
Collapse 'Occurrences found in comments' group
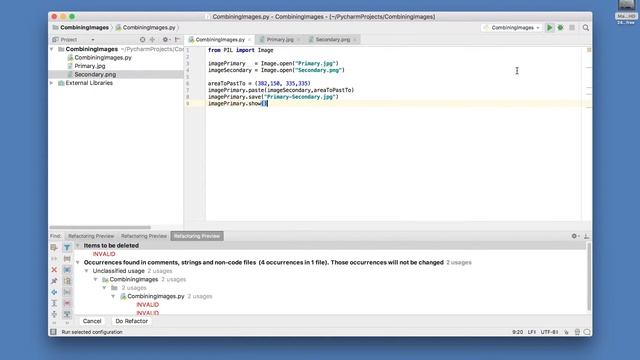(x=78, y=262)
